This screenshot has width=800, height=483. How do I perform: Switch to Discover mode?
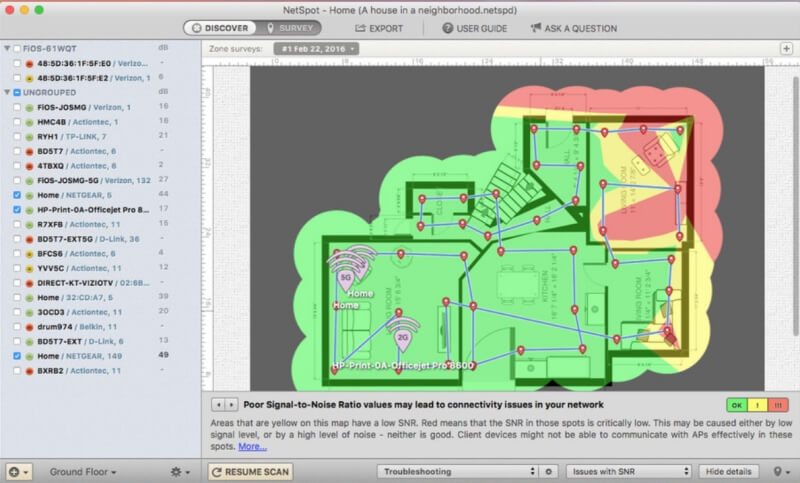tap(220, 28)
